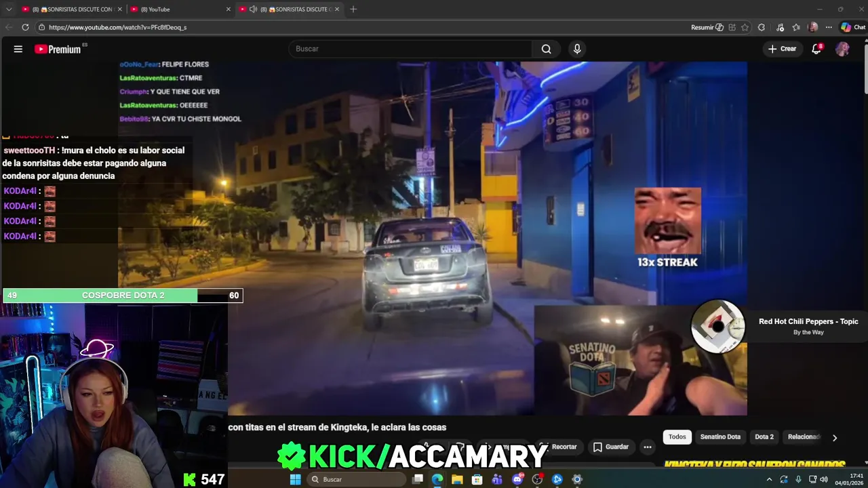Open browser extensions puzzle icon
The width and height of the screenshot is (868, 488).
pyautogui.click(x=761, y=27)
